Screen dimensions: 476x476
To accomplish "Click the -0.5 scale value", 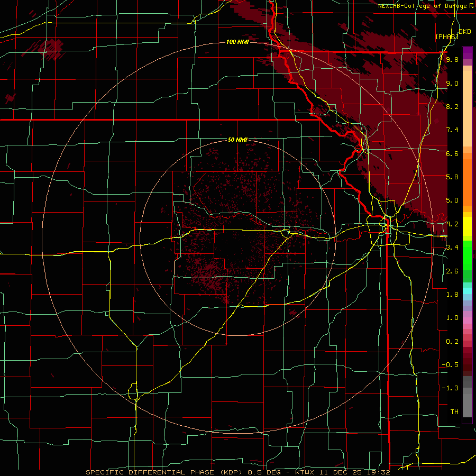I will coord(450,365).
